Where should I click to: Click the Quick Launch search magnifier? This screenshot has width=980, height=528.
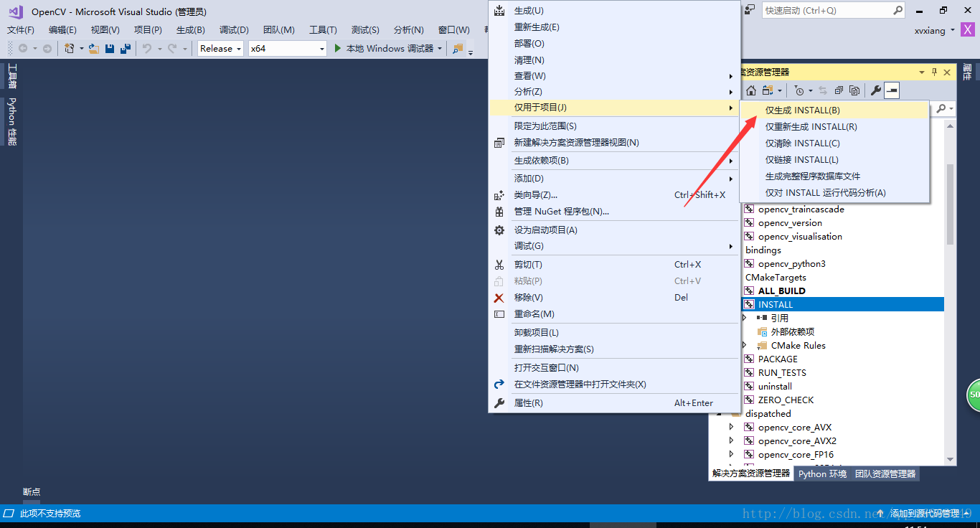897,10
